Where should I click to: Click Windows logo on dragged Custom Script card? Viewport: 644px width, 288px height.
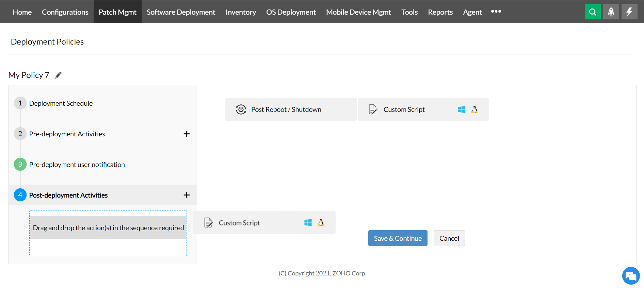[308, 223]
